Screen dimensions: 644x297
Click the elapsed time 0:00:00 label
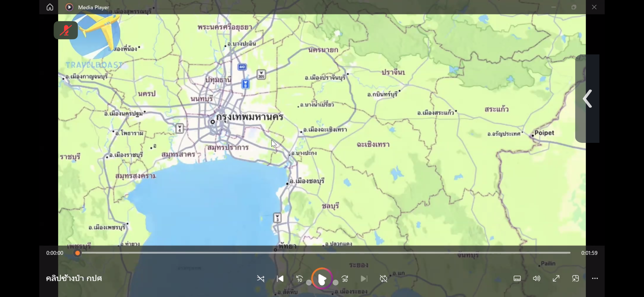pyautogui.click(x=55, y=253)
